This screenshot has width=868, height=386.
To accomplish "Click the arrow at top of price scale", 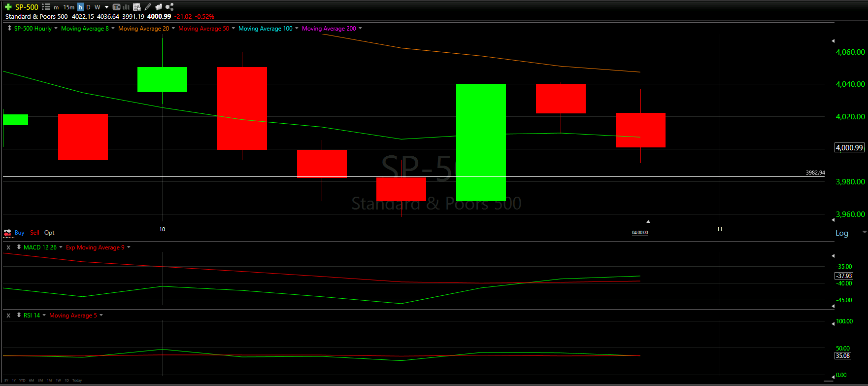I will [x=833, y=40].
